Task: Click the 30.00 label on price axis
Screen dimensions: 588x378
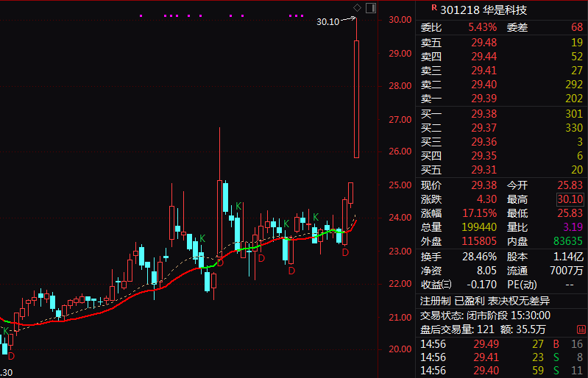Action: click(x=400, y=20)
